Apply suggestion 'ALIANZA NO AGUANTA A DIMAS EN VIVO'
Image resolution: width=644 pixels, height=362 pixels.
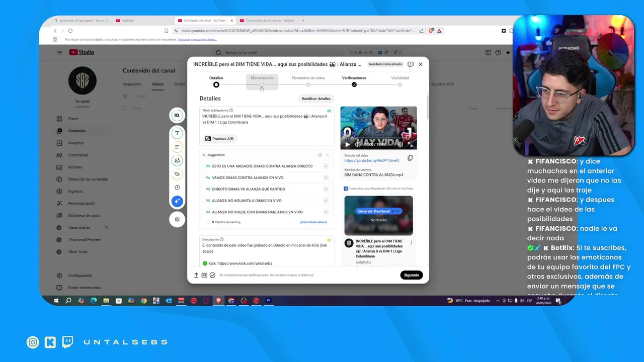click(x=326, y=201)
